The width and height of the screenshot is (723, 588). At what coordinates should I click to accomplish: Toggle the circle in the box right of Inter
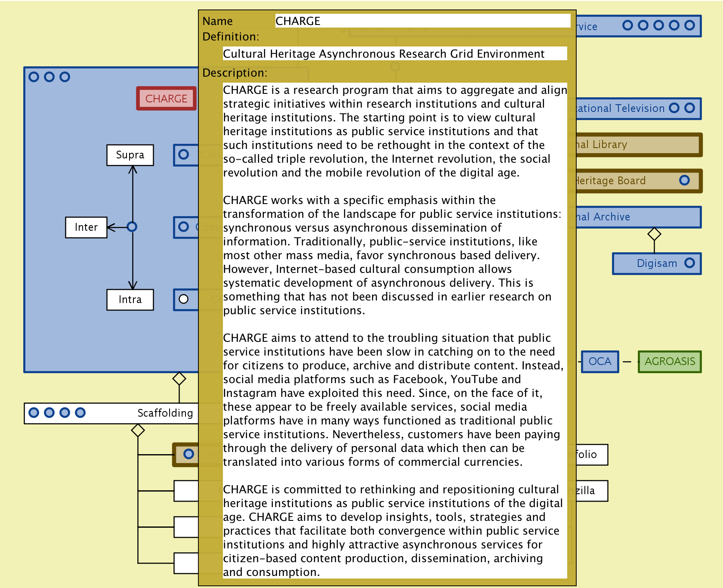184,227
